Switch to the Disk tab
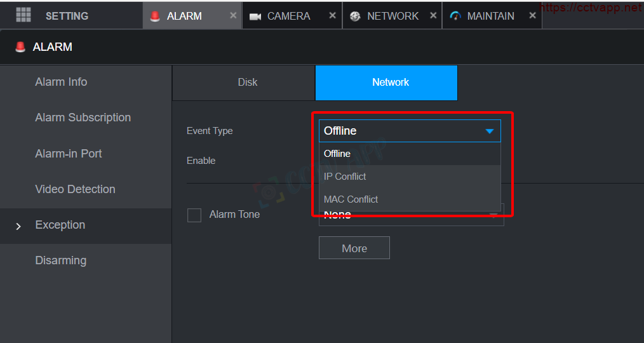Image resolution: width=644 pixels, height=343 pixels. [247, 83]
